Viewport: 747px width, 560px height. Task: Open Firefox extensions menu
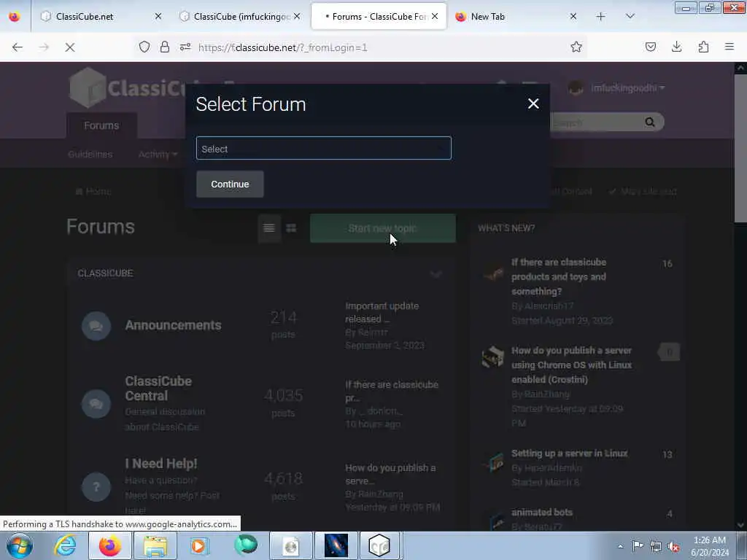click(x=703, y=47)
